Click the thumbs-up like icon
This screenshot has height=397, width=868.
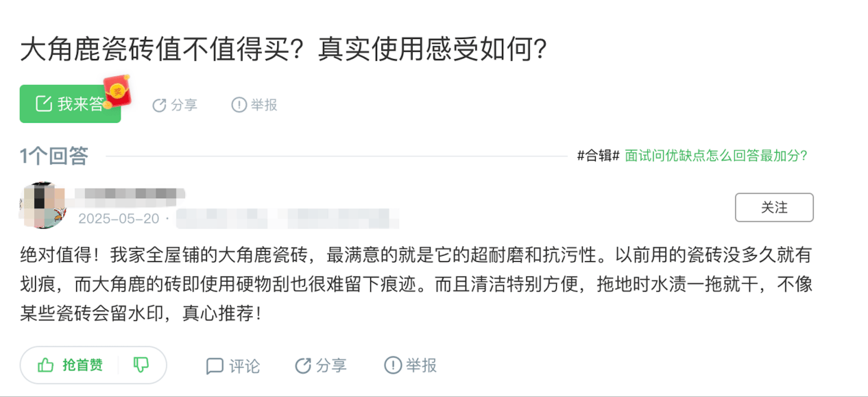point(46,365)
